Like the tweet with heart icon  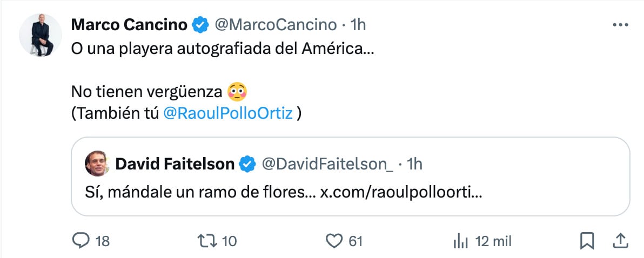(336, 240)
